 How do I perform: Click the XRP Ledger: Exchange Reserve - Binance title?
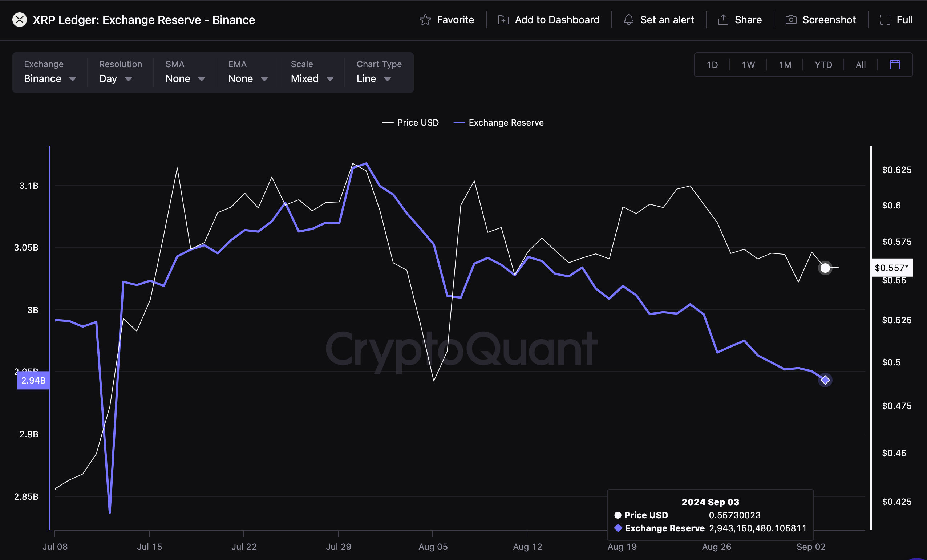(x=144, y=20)
